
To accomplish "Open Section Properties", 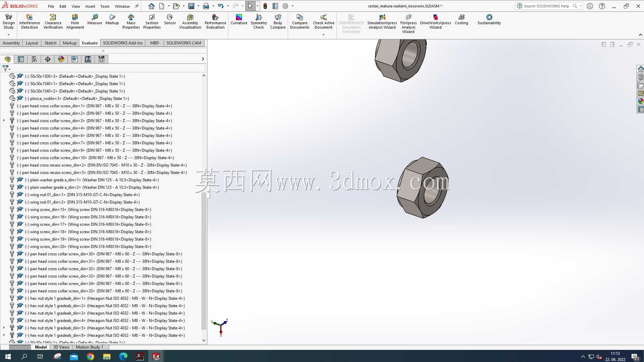I will click(x=152, y=22).
